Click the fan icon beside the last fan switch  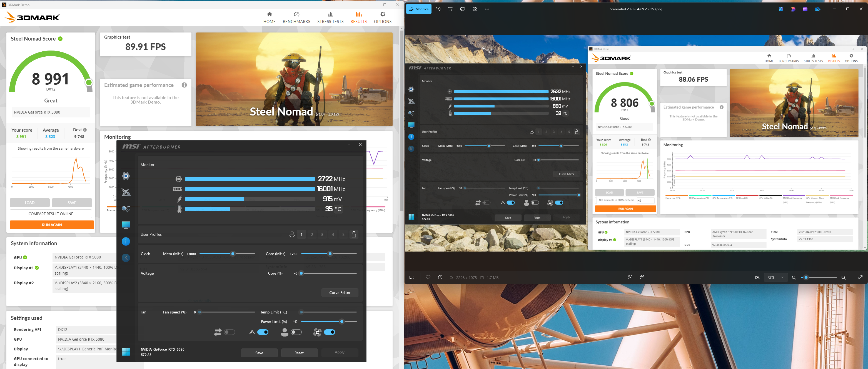(x=317, y=332)
